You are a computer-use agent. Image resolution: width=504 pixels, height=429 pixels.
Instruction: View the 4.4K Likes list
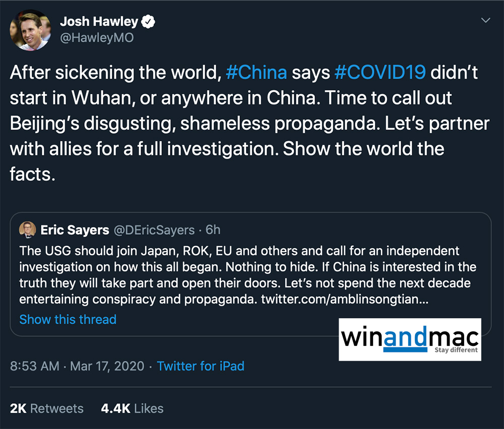132,408
